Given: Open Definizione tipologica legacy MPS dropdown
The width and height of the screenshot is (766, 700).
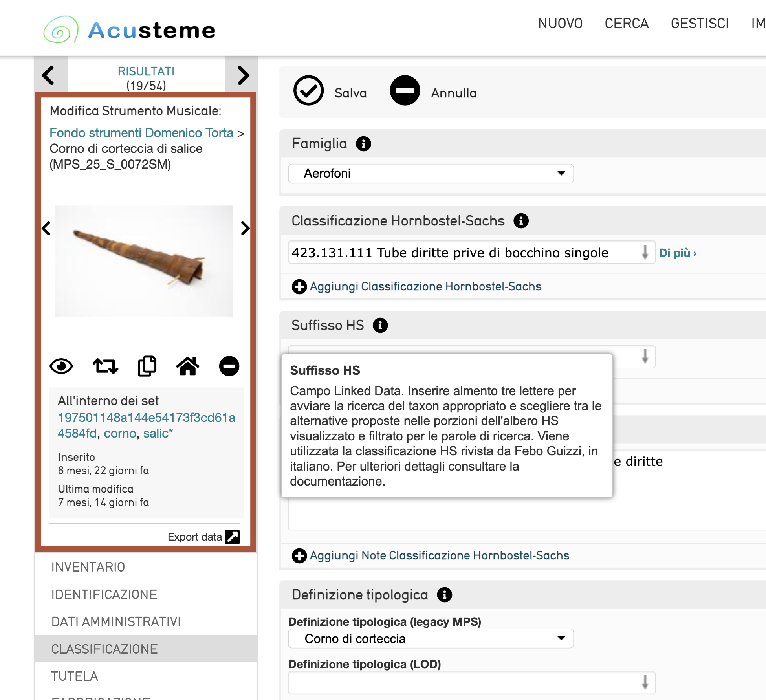Looking at the screenshot, I should coord(431,639).
